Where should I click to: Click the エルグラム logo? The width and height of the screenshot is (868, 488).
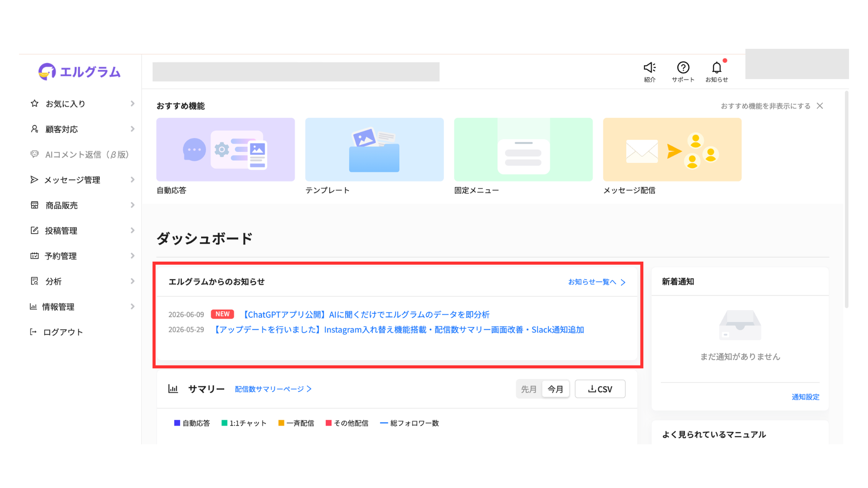tap(80, 72)
